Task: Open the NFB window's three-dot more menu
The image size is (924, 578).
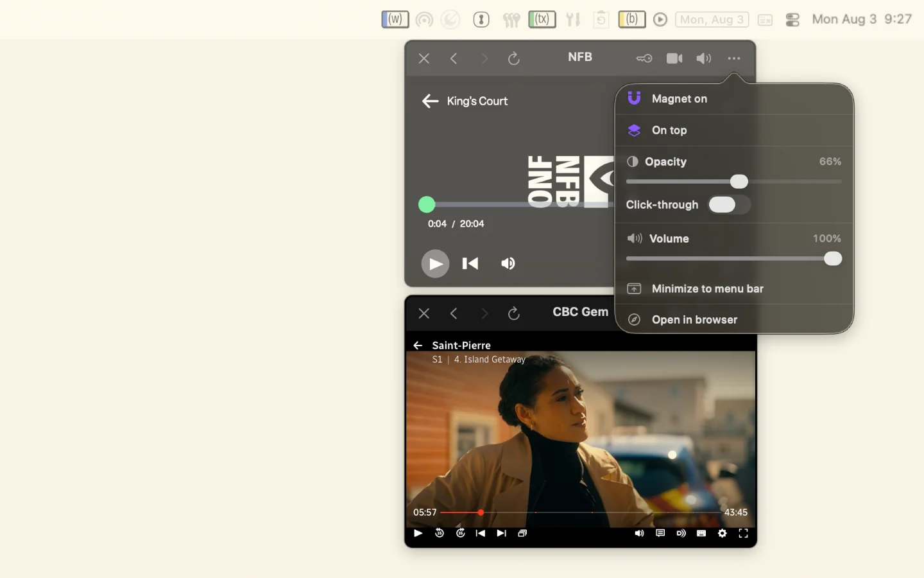Action: [x=734, y=58]
